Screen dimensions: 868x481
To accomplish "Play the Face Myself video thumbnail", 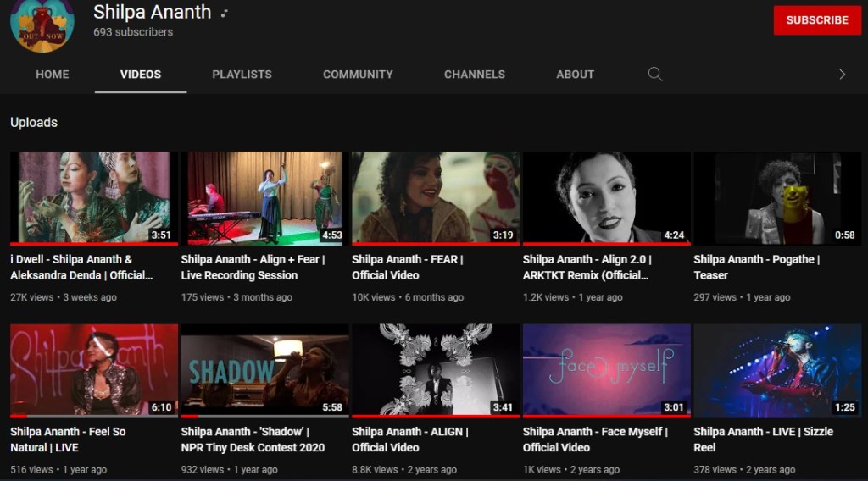I will pos(606,370).
